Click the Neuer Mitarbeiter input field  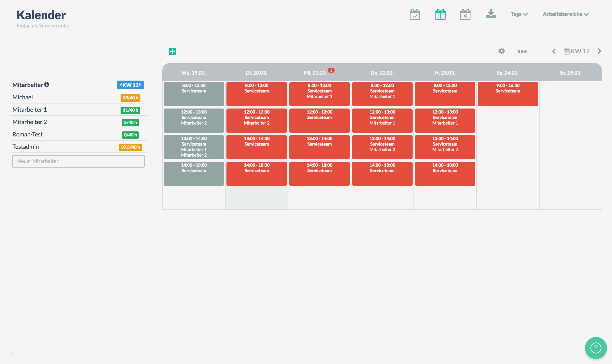(79, 161)
